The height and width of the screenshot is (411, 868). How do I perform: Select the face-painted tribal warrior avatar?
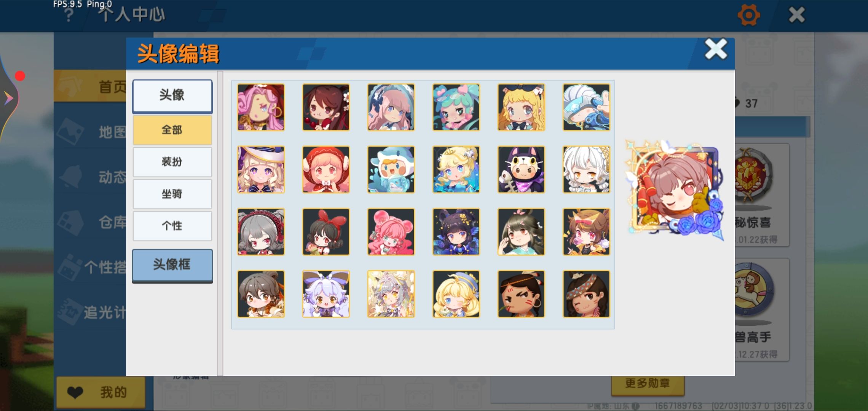tap(521, 294)
